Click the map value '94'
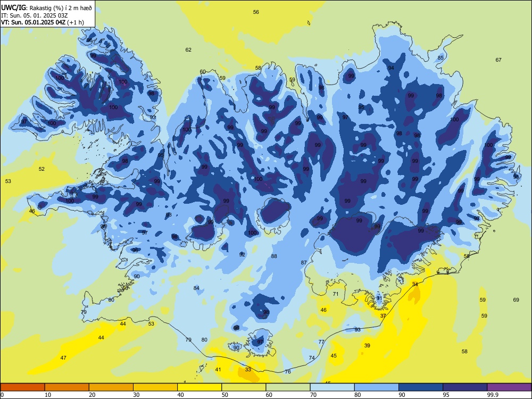Viewport: 532px width, 399px height. 391,68
